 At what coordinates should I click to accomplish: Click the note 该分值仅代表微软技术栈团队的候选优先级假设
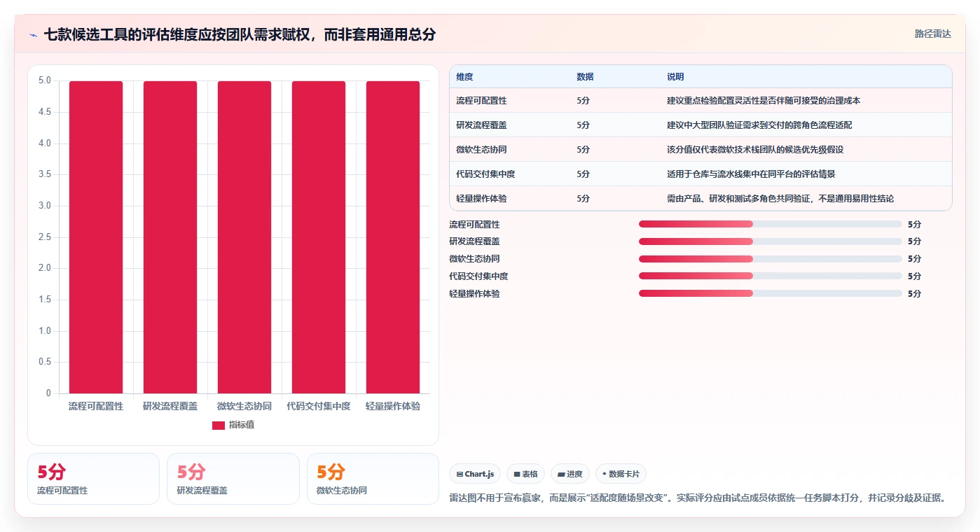[x=755, y=150]
